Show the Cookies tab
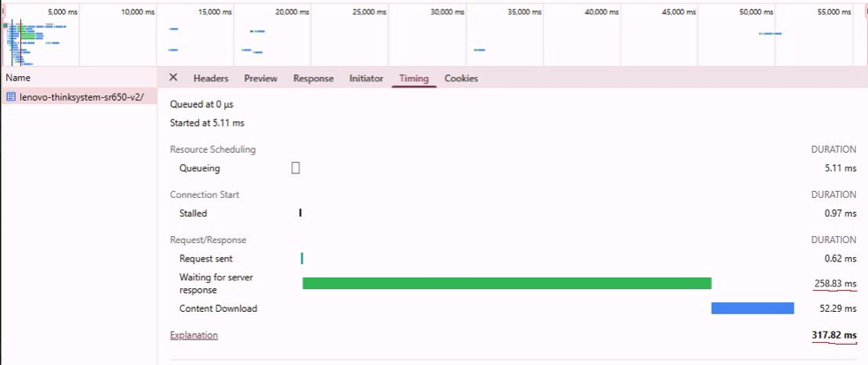The width and height of the screenshot is (868, 365). (461, 79)
